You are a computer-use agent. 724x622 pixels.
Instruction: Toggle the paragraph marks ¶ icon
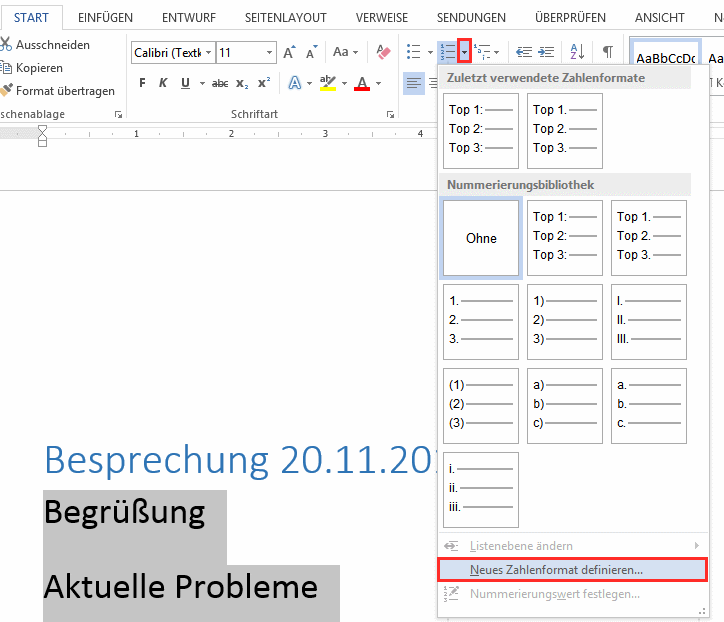tap(608, 52)
